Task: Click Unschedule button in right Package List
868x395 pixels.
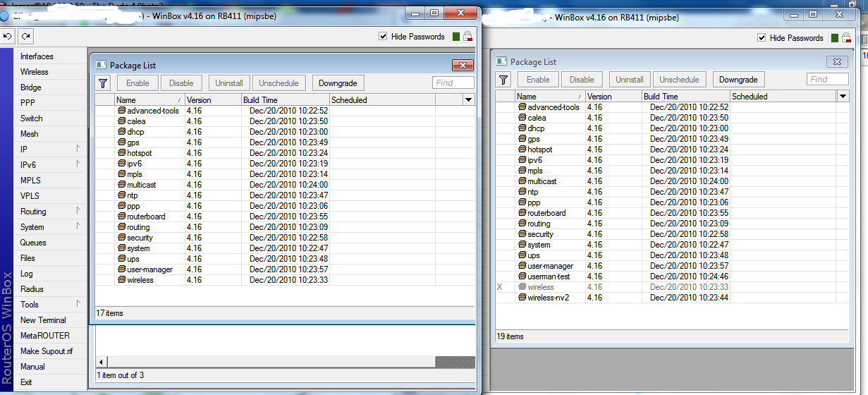Action: click(x=680, y=80)
